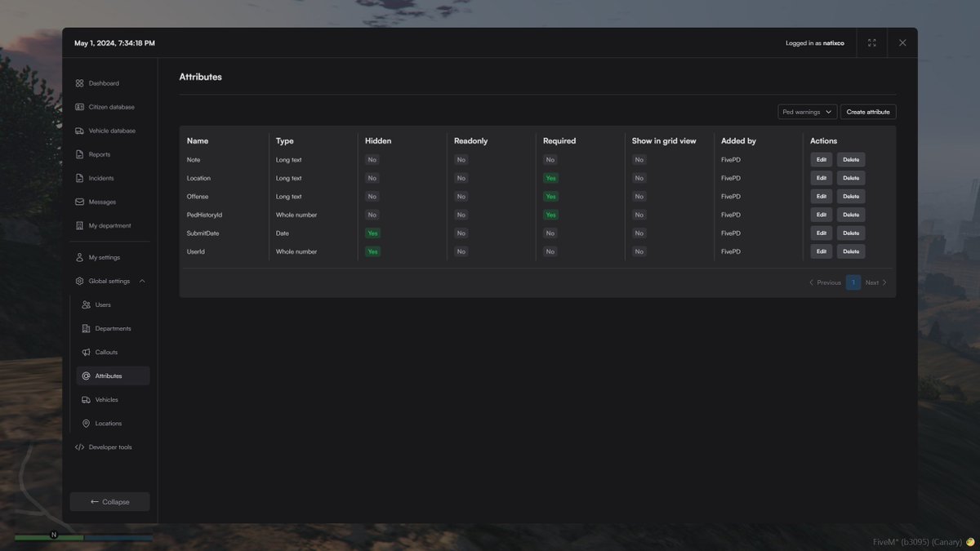Go to Vehicle database

tap(113, 131)
